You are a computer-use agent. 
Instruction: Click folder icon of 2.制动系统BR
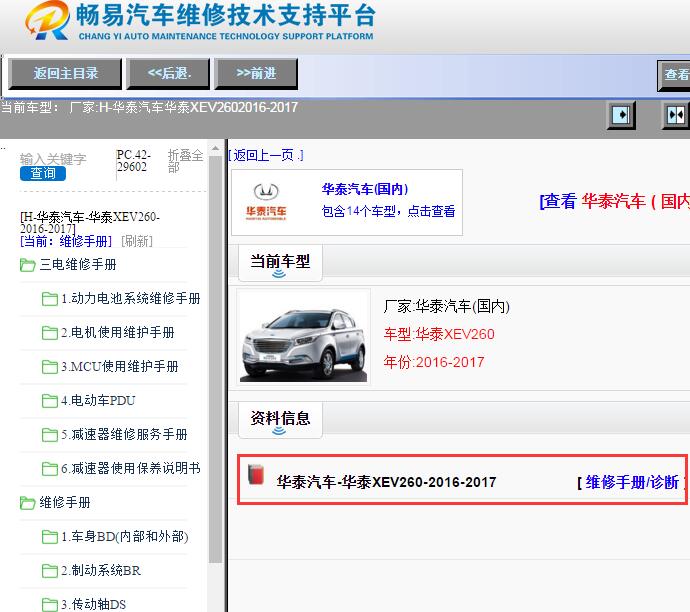(50, 571)
